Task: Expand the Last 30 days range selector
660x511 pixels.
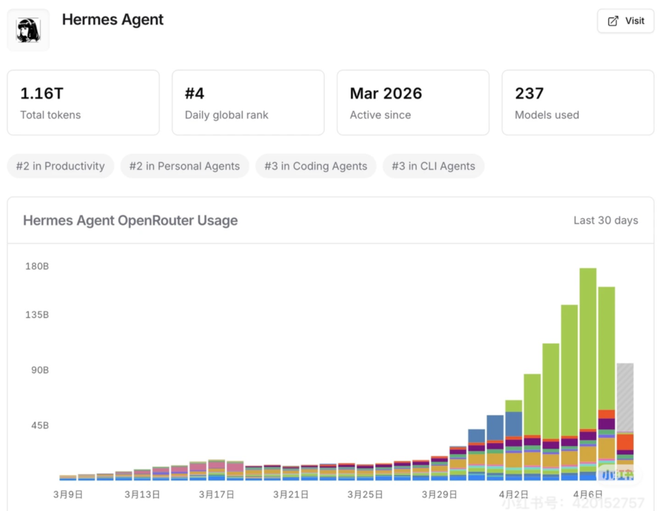Action: click(605, 220)
